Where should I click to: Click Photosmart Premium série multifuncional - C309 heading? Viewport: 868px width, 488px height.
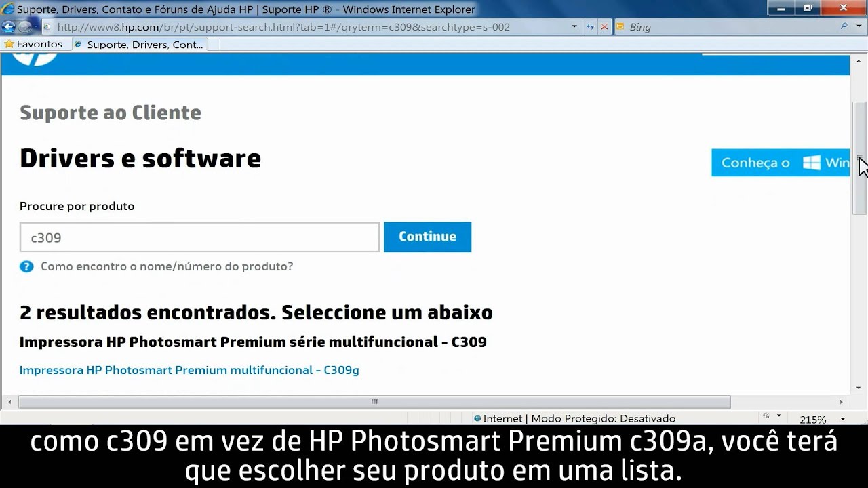click(253, 342)
